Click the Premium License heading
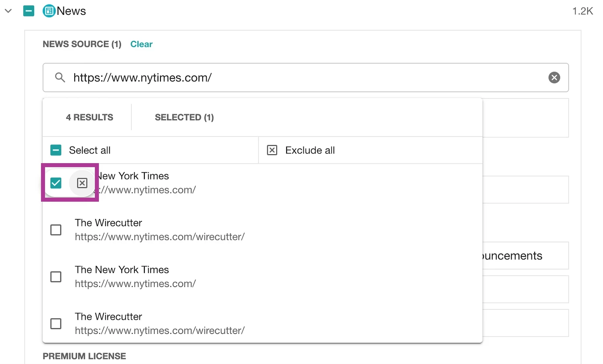This screenshot has height=364, width=603. tap(84, 356)
